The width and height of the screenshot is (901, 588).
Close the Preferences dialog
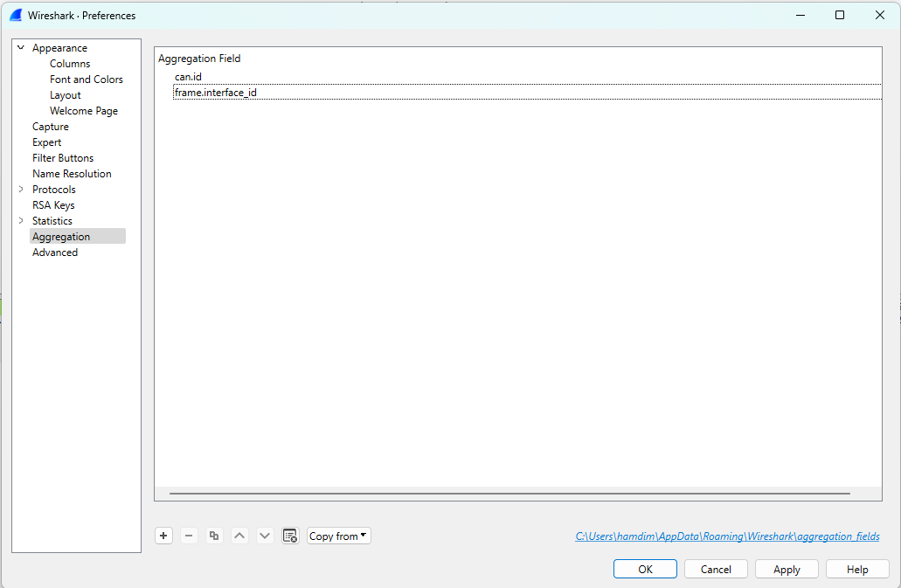pyautogui.click(x=880, y=15)
